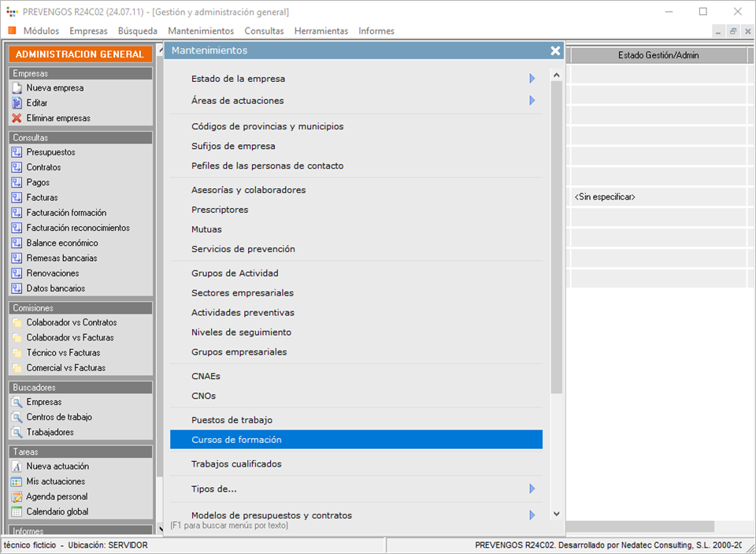756x554 pixels.
Task: Click the red X Eliminar empresas icon
Action: 17,118
